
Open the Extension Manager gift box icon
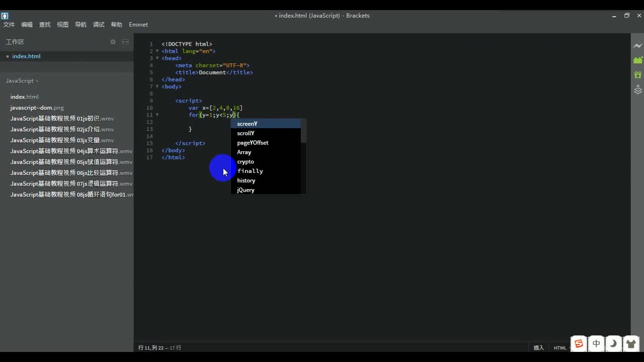point(638,74)
